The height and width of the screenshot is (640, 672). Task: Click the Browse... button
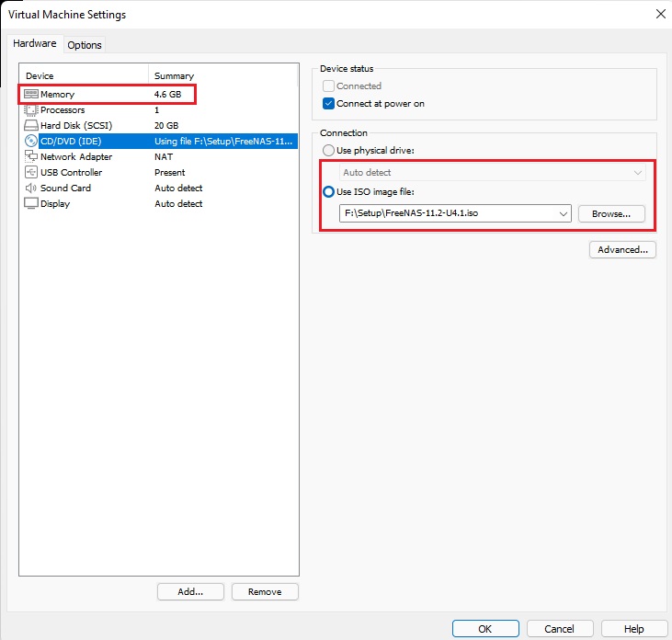611,213
